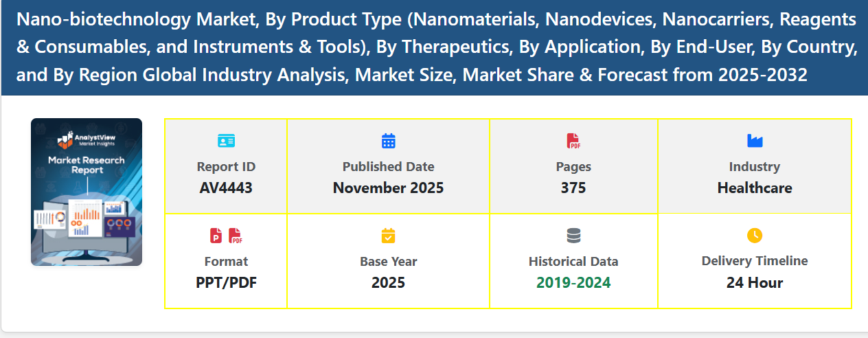Click the Industry factory icon
The width and height of the screenshot is (868, 338).
[x=755, y=141]
